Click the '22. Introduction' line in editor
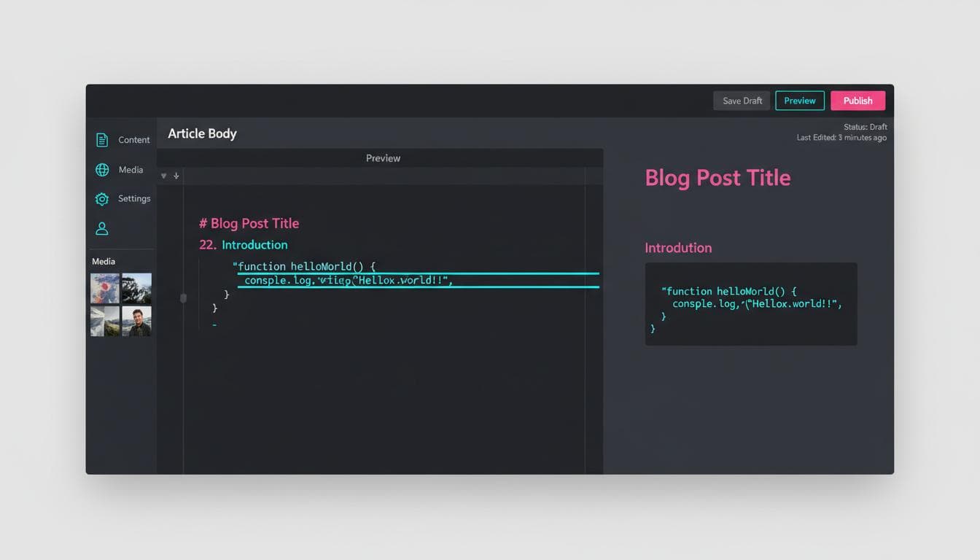980x560 pixels. click(243, 245)
